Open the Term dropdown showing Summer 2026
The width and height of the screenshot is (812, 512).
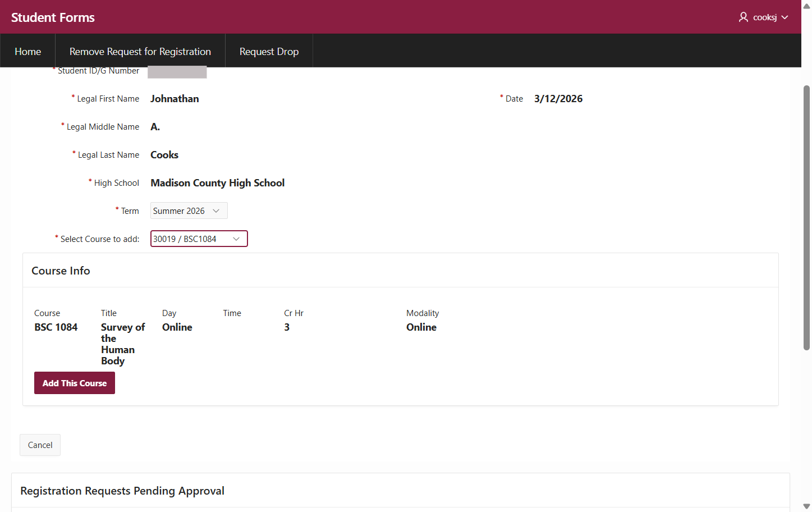pos(189,211)
